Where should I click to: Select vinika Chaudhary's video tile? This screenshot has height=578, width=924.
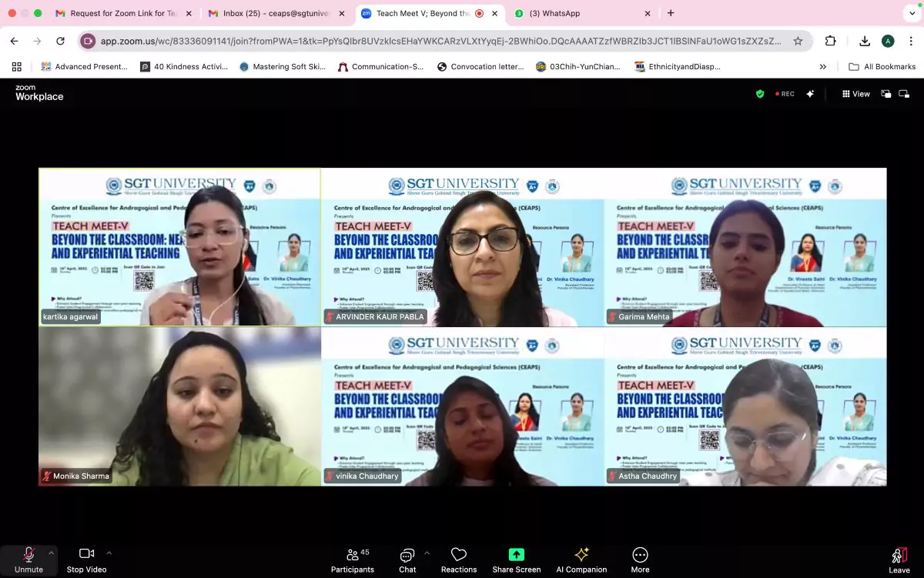tap(463, 406)
